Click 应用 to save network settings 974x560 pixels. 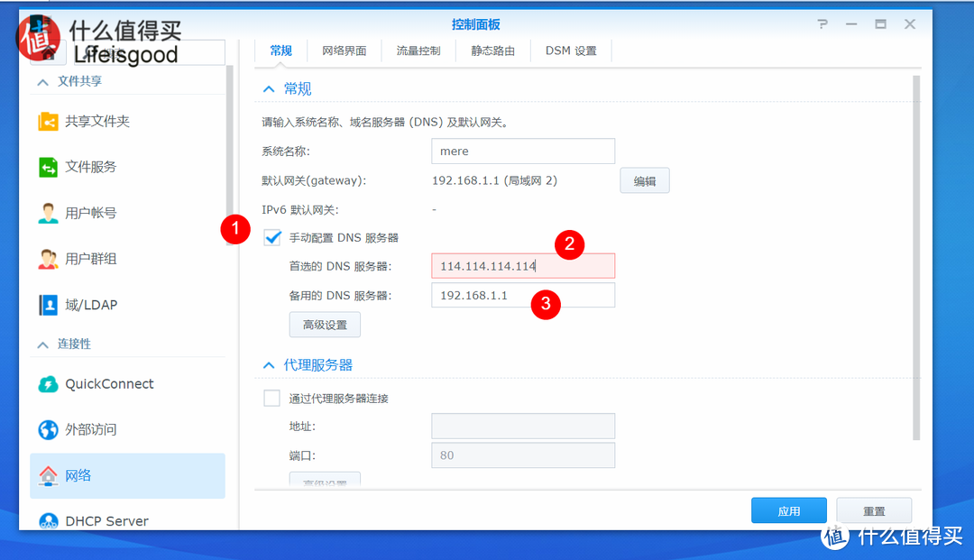click(x=788, y=510)
